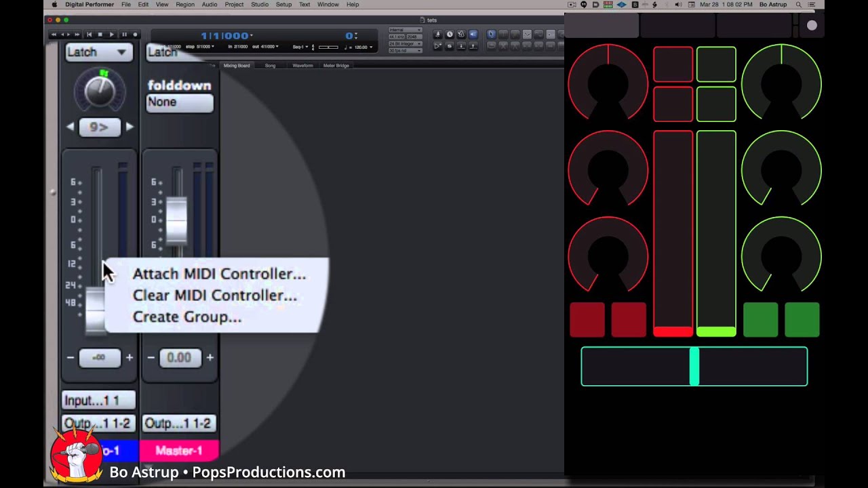Switch to the Meter Bridge tab

pos(336,66)
